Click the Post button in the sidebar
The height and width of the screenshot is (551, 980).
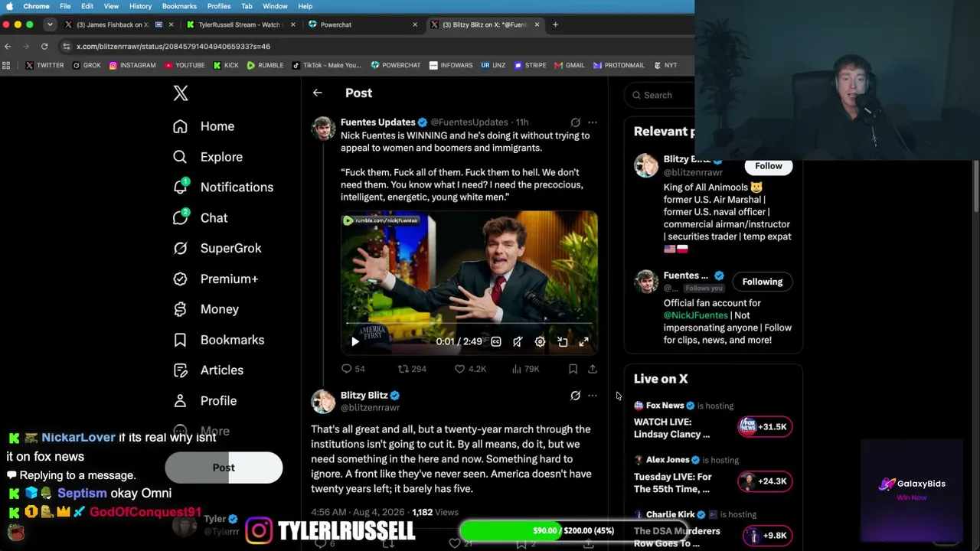click(x=224, y=468)
